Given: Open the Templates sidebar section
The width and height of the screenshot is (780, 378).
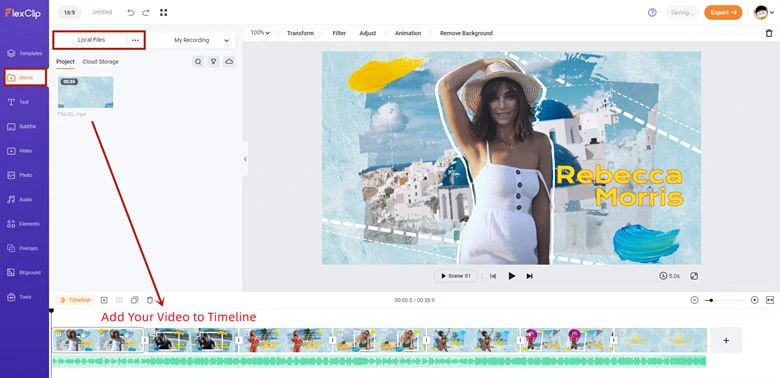Looking at the screenshot, I should coord(24,53).
